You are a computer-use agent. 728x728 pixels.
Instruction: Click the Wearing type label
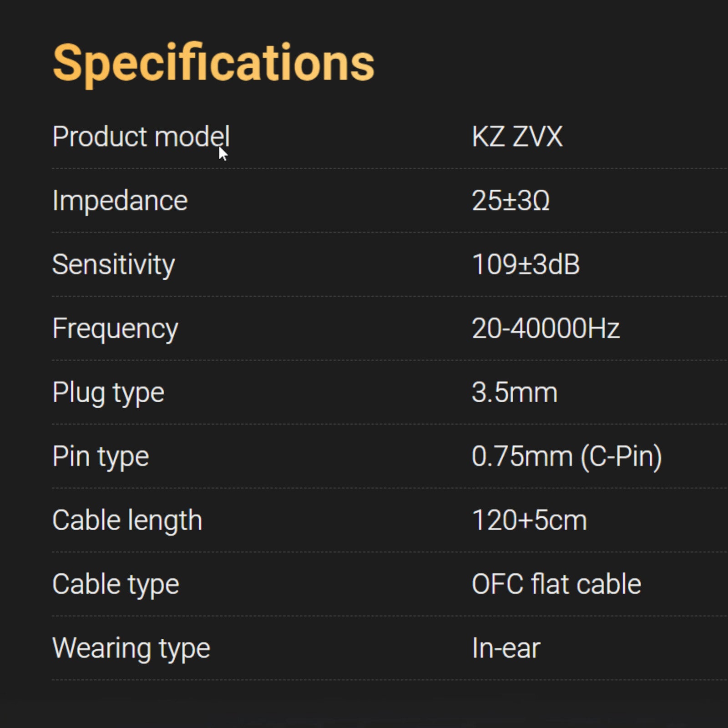pyautogui.click(x=131, y=648)
